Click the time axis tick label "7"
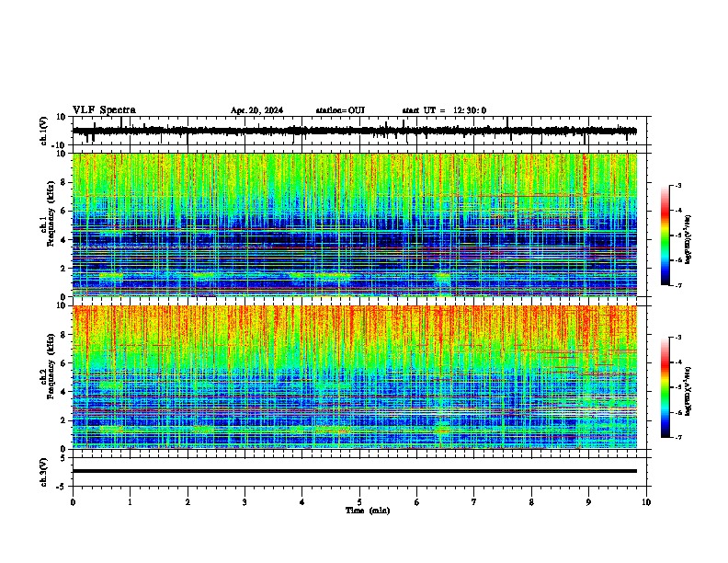The width and height of the screenshot is (728, 563). pyautogui.click(x=474, y=502)
